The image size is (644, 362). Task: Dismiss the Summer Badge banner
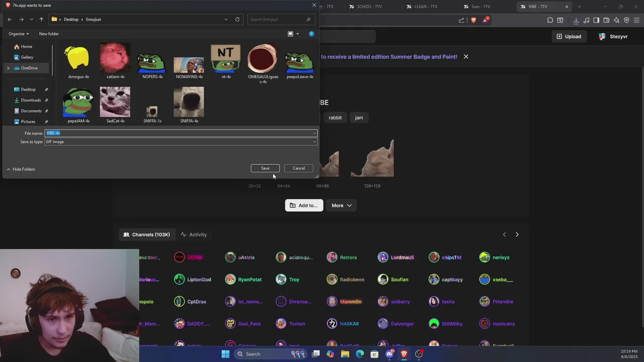click(466, 56)
